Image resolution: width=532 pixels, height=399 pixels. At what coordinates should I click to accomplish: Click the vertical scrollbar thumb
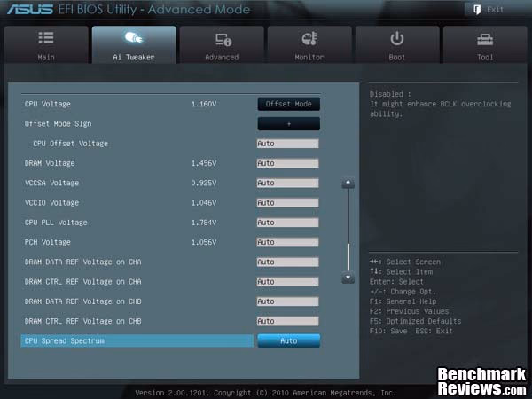348,256
